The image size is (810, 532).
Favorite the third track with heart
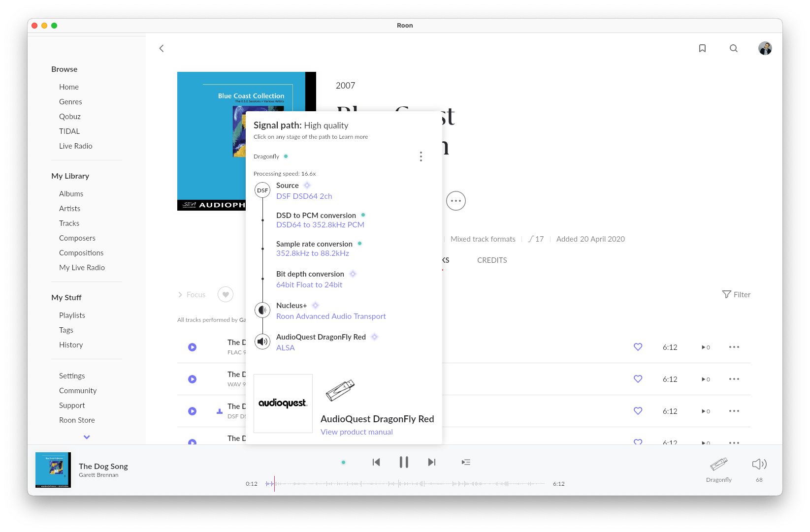click(638, 411)
